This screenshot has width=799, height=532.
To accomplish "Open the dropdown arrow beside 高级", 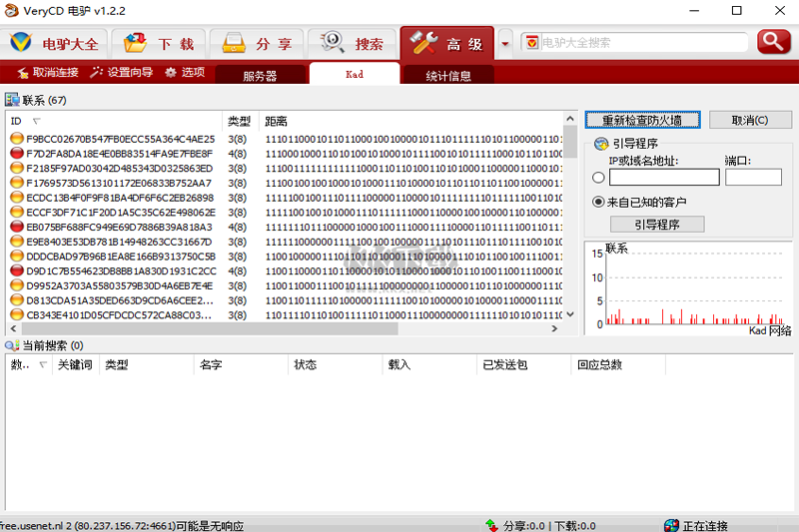I will click(505, 44).
